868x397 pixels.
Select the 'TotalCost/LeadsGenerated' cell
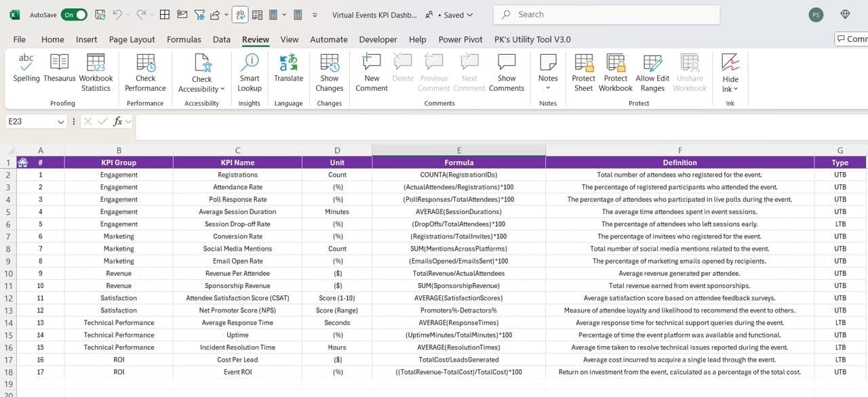point(459,360)
